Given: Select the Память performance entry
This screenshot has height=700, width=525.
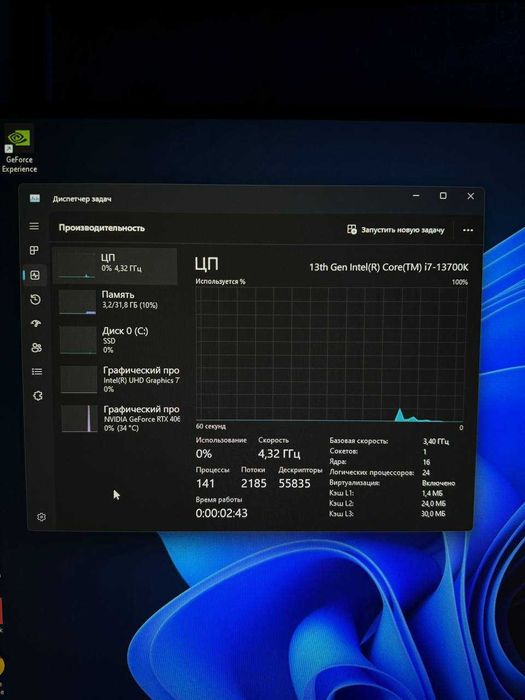Looking at the screenshot, I should tap(117, 301).
